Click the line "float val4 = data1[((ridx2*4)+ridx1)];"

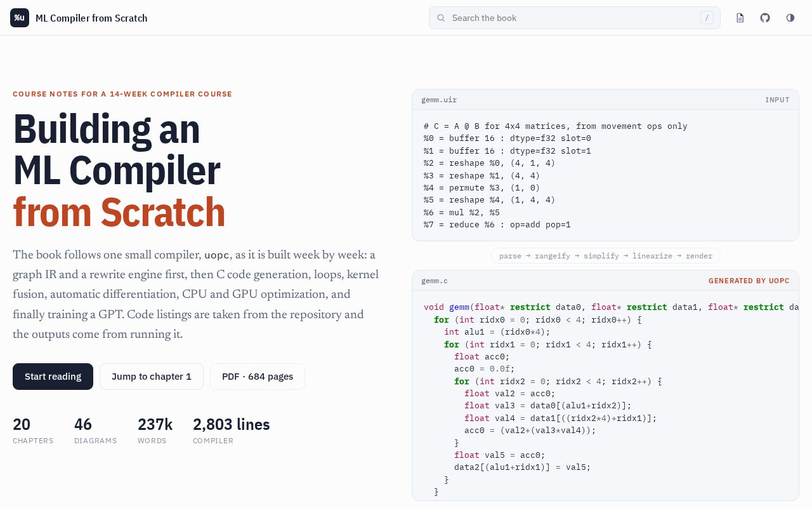coord(561,418)
